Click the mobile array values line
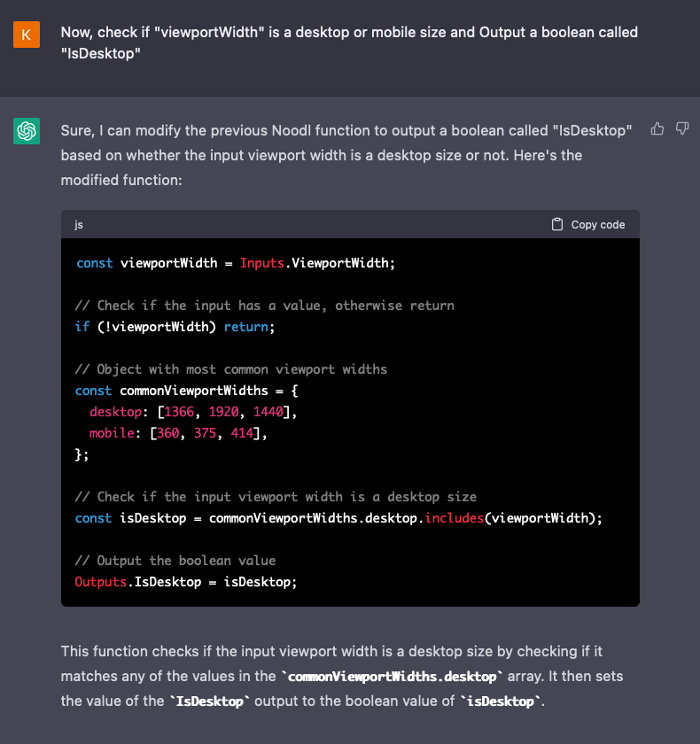This screenshot has height=744, width=700. click(177, 433)
